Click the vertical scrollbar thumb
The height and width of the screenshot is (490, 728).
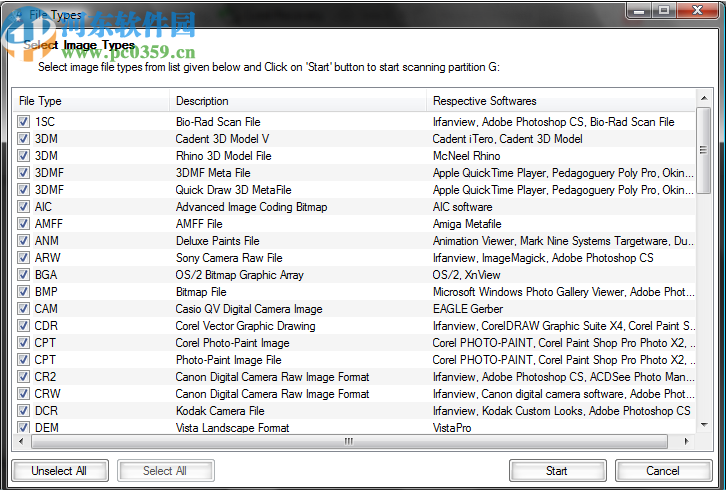click(704, 150)
